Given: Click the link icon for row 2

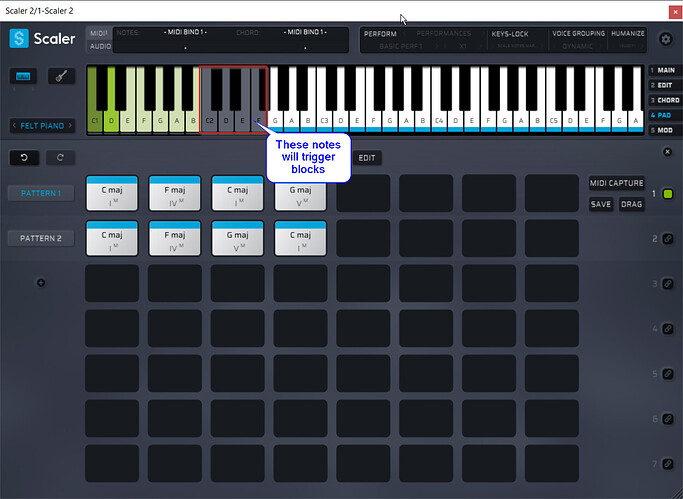Looking at the screenshot, I should point(668,239).
